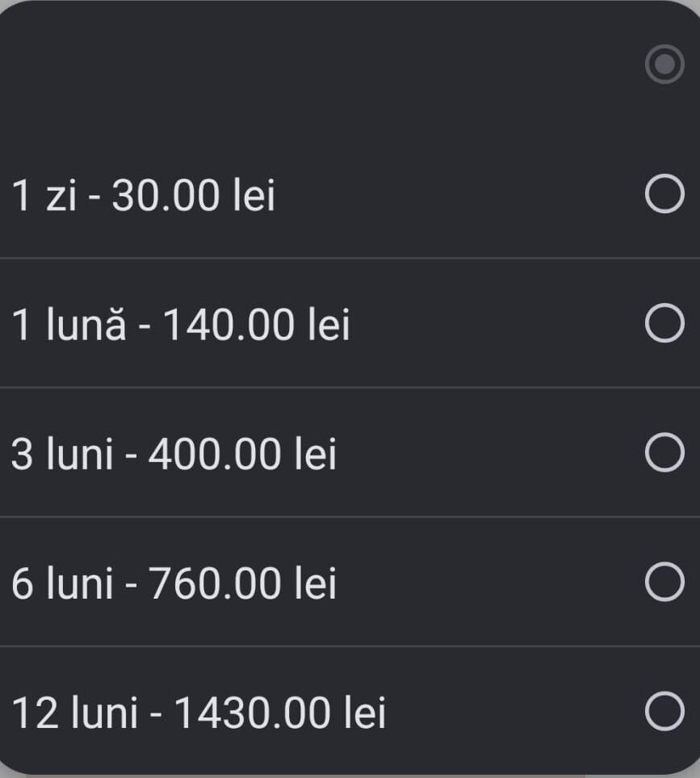The height and width of the screenshot is (778, 700).
Task: Select the empty selected radio button at top
Action: coord(664,66)
